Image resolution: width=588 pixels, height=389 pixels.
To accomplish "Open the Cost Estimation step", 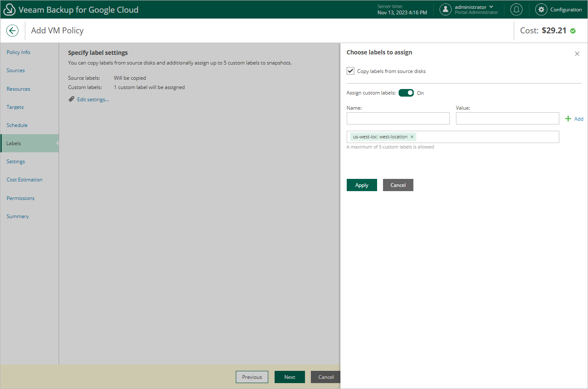I will tap(24, 180).
